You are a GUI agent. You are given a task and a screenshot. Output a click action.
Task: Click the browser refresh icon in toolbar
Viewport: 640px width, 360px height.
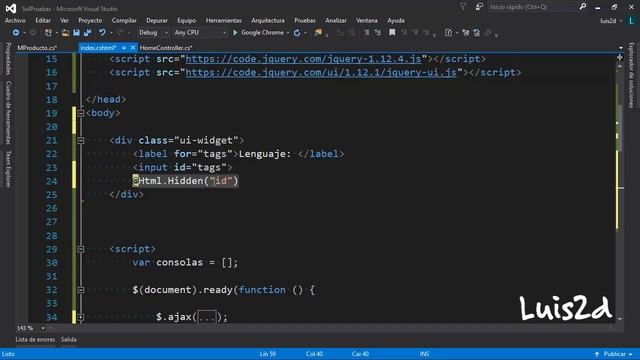(x=297, y=33)
